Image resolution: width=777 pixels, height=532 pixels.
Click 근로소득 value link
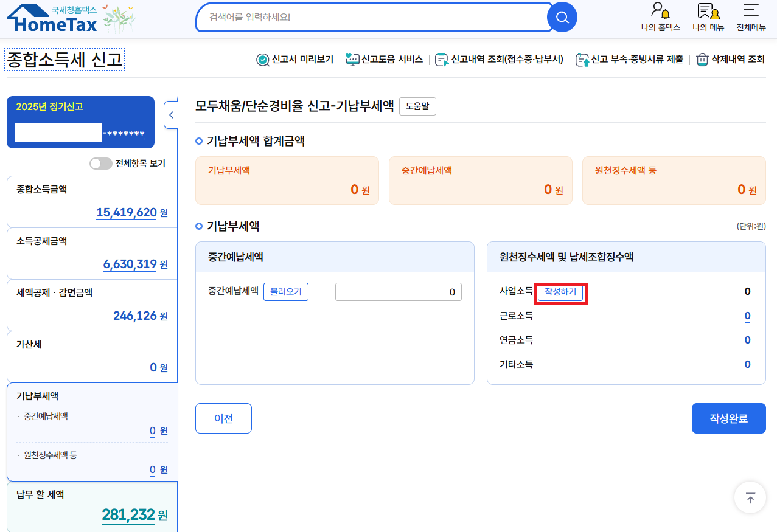(747, 316)
